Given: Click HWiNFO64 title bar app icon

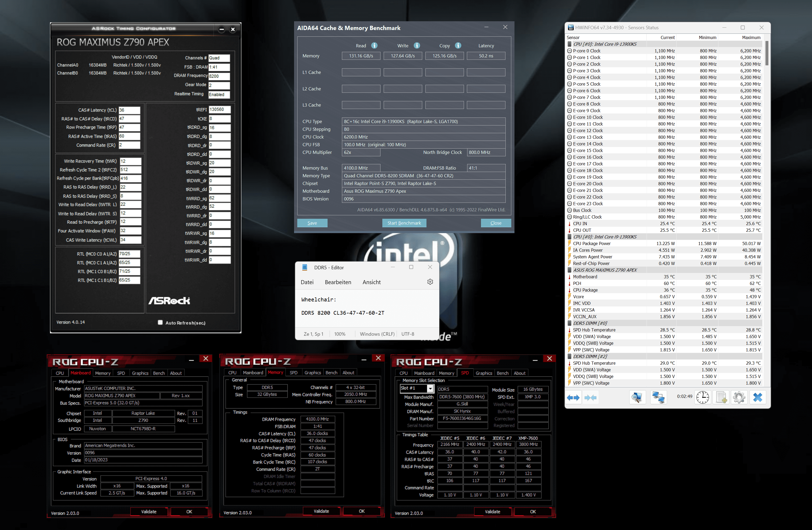Looking at the screenshot, I should pos(570,28).
